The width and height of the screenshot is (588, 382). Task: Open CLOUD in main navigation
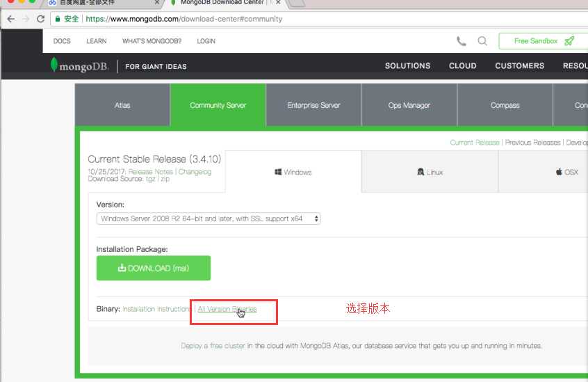coord(463,65)
